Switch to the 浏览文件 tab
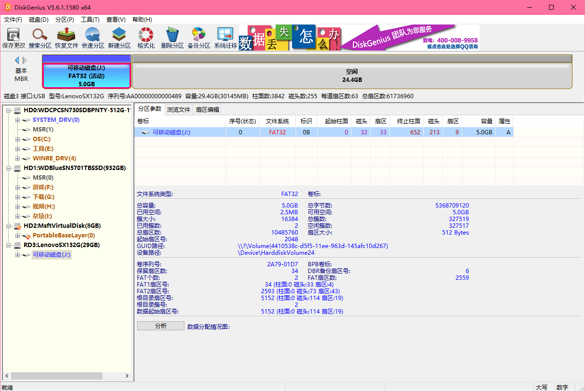Viewport: 585px width, 392px height. click(x=179, y=109)
